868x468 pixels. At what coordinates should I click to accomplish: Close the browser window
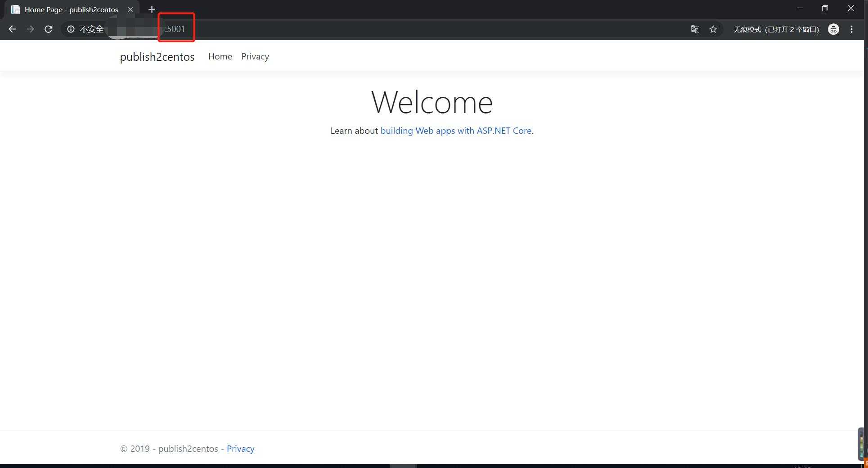[850, 9]
